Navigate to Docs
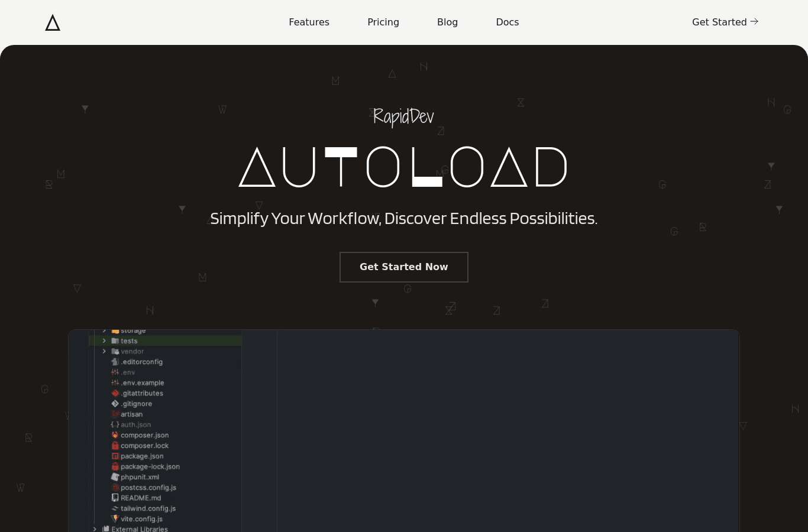 [x=507, y=22]
